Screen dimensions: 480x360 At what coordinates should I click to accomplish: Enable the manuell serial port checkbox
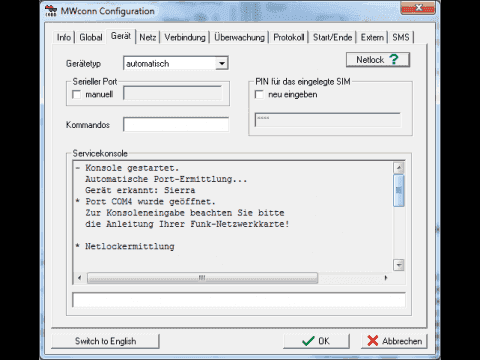point(77,94)
